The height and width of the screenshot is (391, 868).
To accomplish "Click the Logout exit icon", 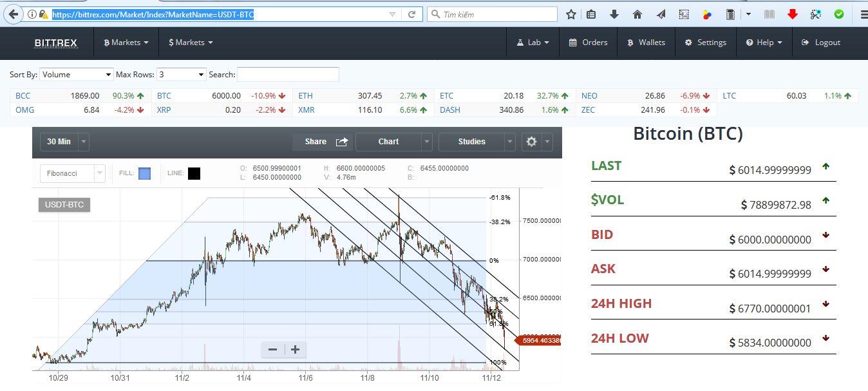I will coord(806,43).
